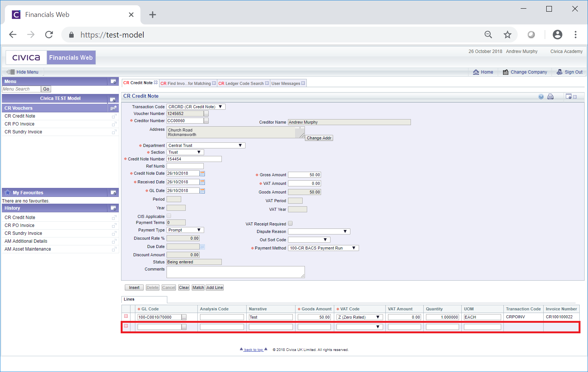Screen dimensions: 588x372
Task: Open CR PO Invoice under CR Vouchers menu
Action: (x=20, y=124)
